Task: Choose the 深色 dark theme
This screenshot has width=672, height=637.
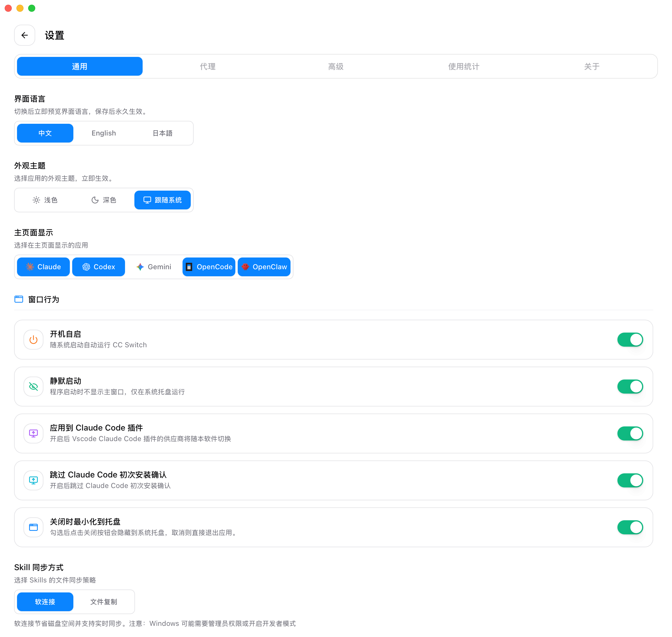Action: (x=104, y=200)
